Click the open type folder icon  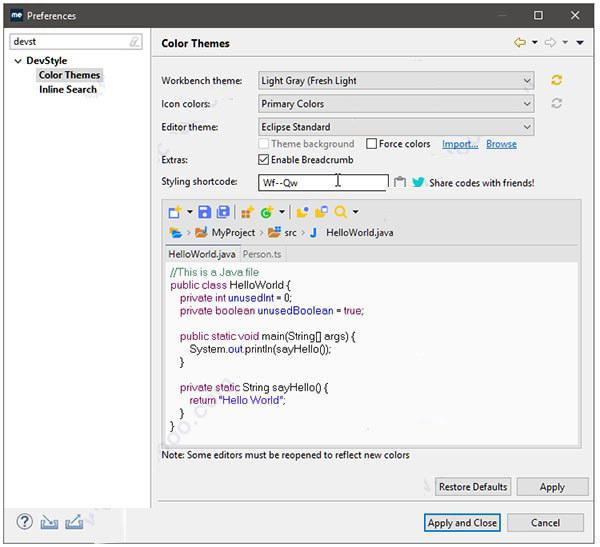tap(302, 212)
